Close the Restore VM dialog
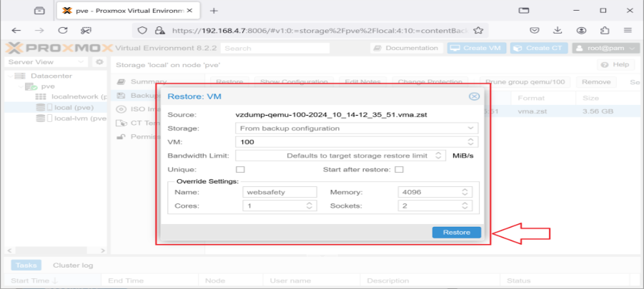 click(x=473, y=96)
